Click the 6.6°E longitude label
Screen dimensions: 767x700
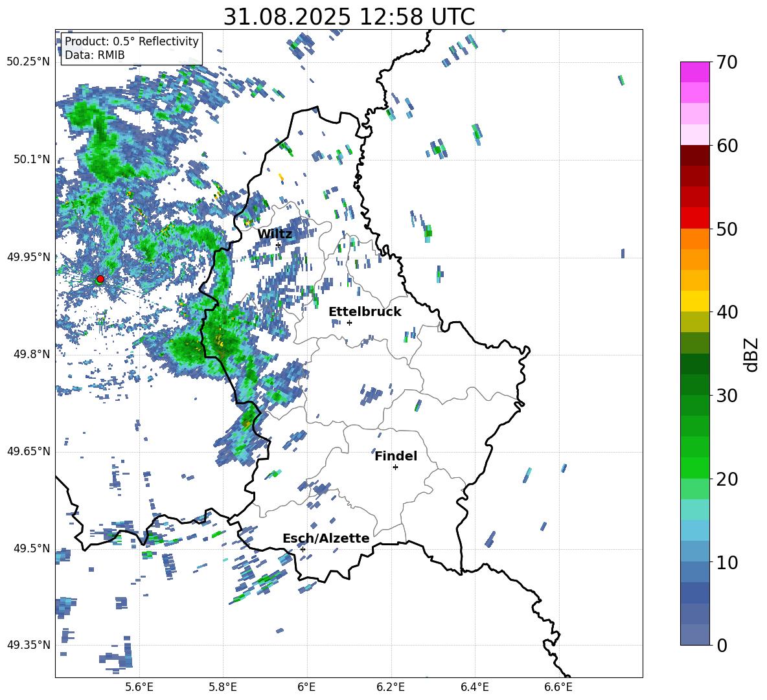(558, 687)
